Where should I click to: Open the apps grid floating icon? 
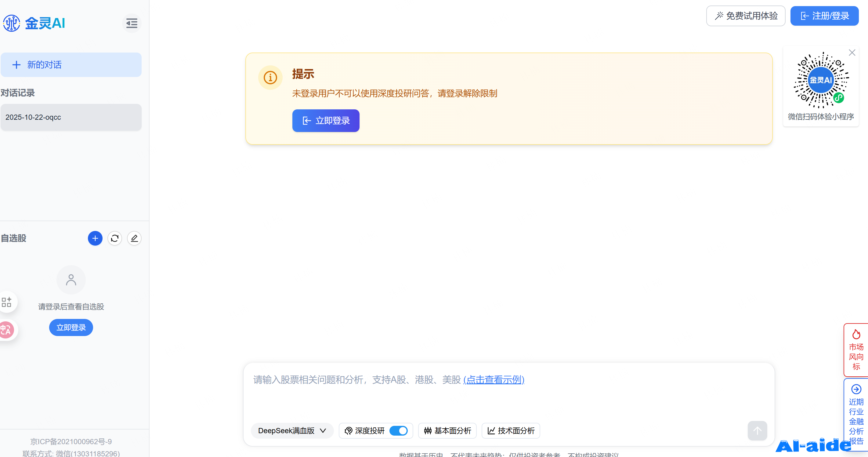[6, 302]
